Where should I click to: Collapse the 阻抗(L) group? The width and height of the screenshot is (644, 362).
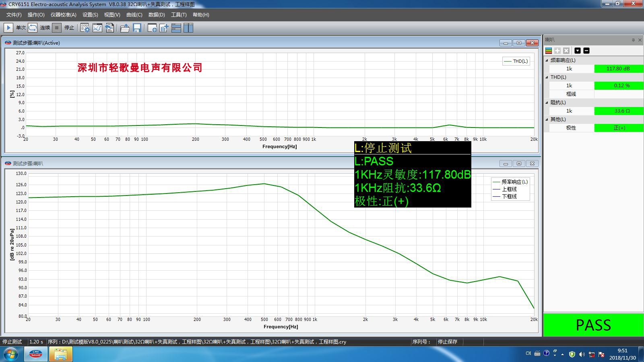[x=547, y=103]
